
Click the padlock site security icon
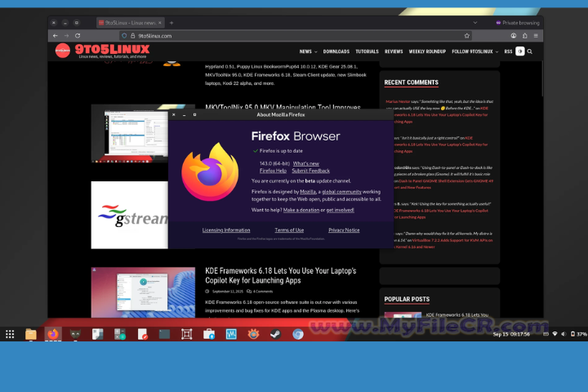[133, 36]
